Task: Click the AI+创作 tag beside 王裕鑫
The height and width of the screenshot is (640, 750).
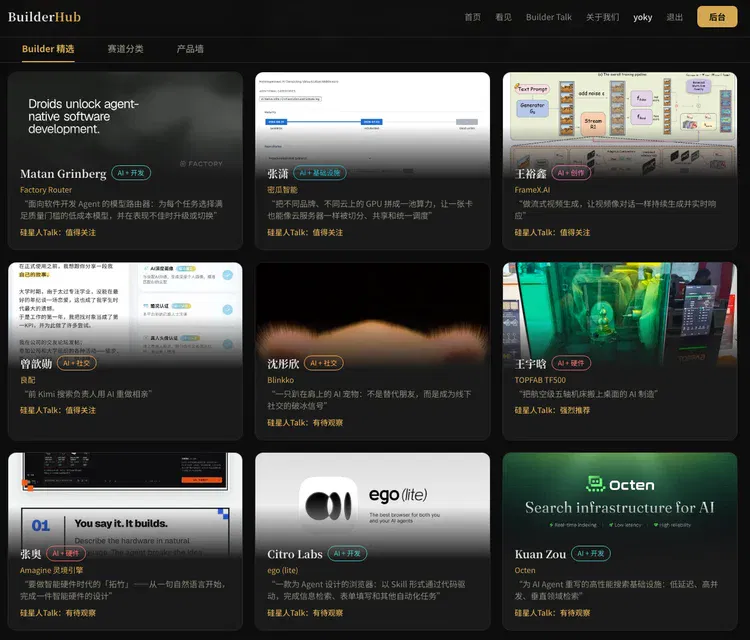Action: (x=571, y=173)
